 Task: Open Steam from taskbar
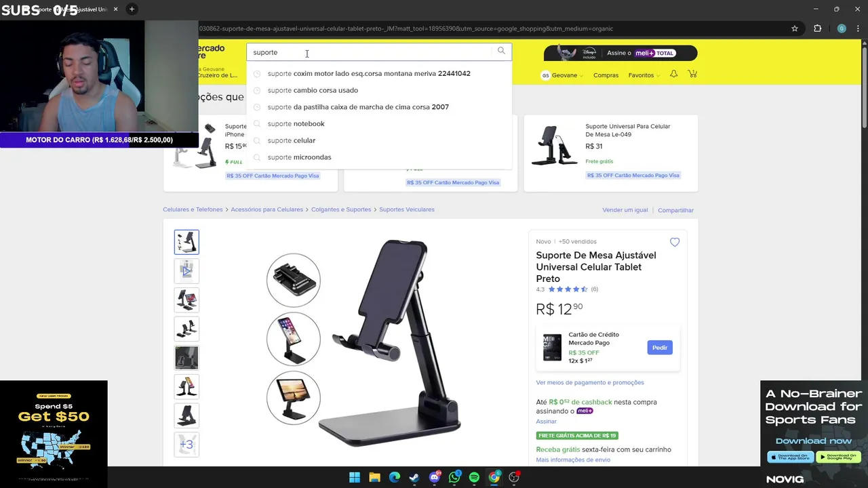coord(414,477)
